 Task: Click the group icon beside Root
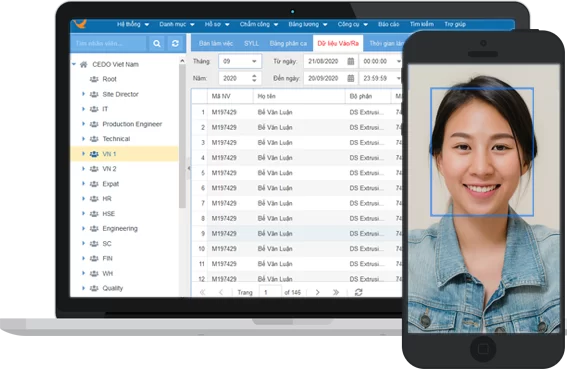point(94,79)
